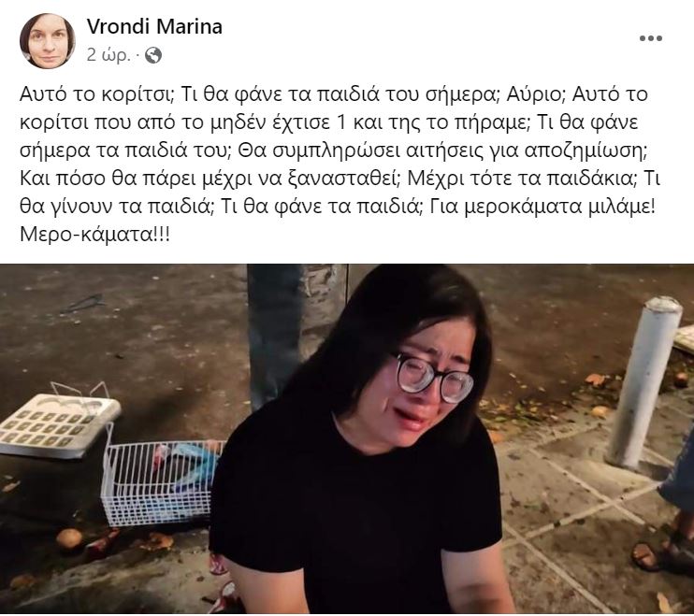Click the phrase 'Για μεροκάματα μιλάμε!'
This screenshot has height=616, width=694.
pyautogui.click(x=542, y=207)
